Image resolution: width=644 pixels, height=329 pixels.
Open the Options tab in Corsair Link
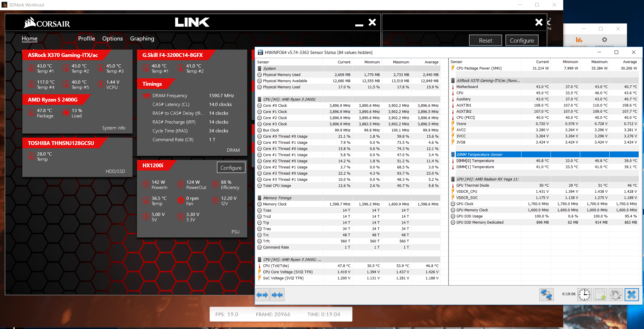coord(113,38)
